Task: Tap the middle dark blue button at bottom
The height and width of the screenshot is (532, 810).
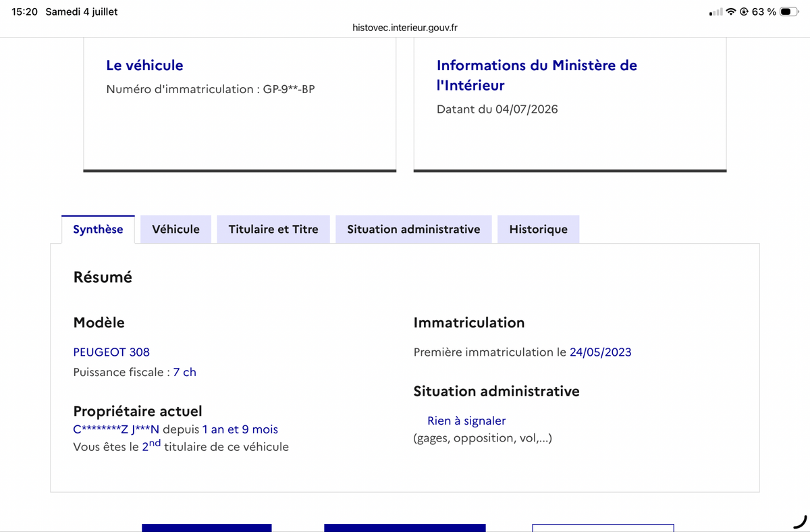Action: [x=405, y=528]
